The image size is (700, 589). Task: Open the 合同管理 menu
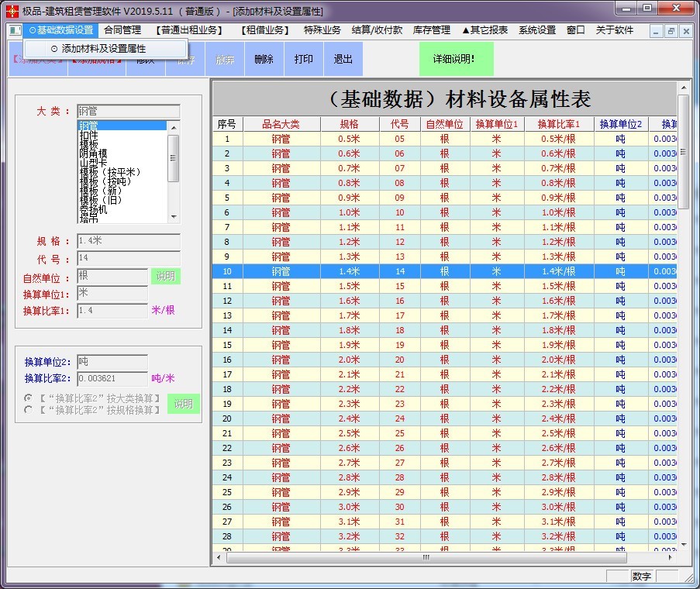click(122, 31)
